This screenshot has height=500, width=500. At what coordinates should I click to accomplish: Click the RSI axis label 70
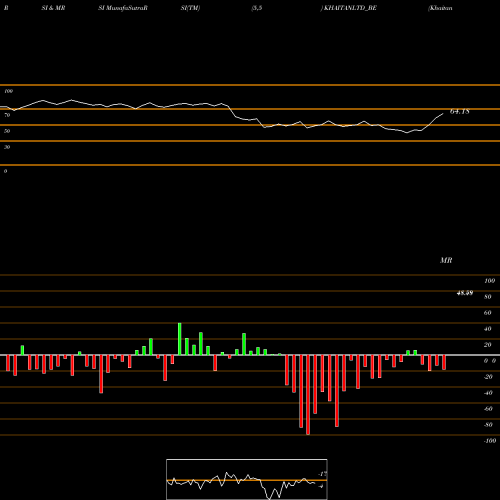[7, 115]
